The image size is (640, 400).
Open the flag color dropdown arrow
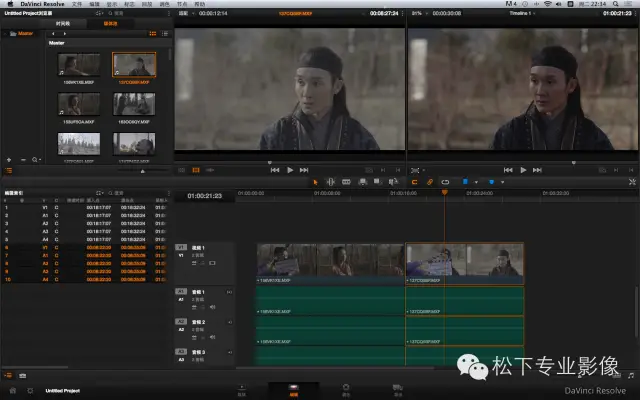476,182
